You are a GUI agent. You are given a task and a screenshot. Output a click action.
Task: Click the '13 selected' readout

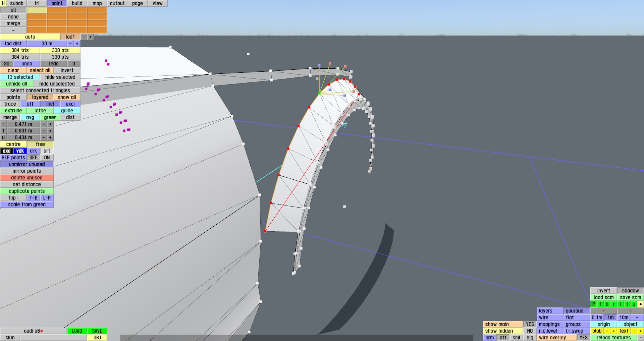tap(20, 77)
